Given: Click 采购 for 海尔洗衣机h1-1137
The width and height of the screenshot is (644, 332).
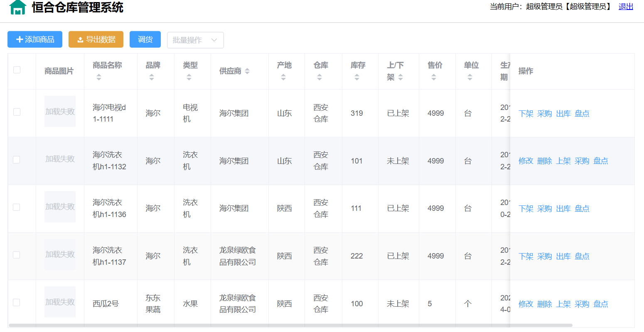Looking at the screenshot, I should click(545, 256).
